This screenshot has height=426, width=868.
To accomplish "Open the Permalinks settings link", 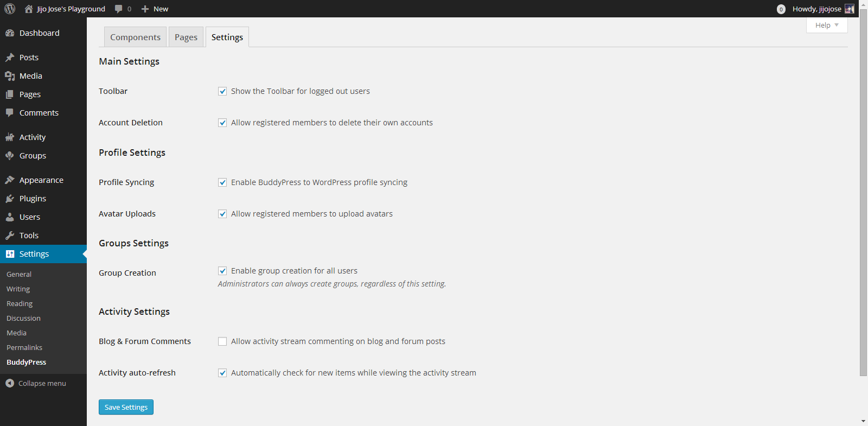I will [x=24, y=347].
